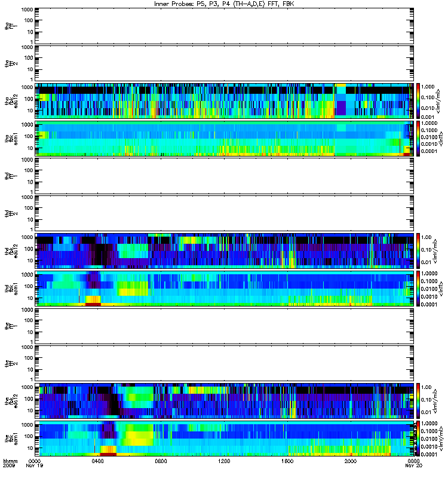The height and width of the screenshot is (478, 448).
Task: Click inside the thd fbk scm1 spectrogram panel
Action: coord(225,289)
